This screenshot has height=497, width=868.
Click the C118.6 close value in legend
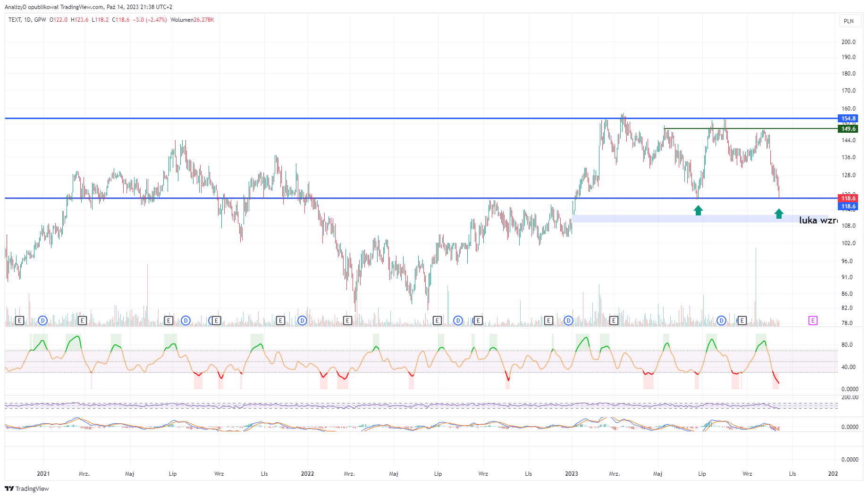click(120, 20)
